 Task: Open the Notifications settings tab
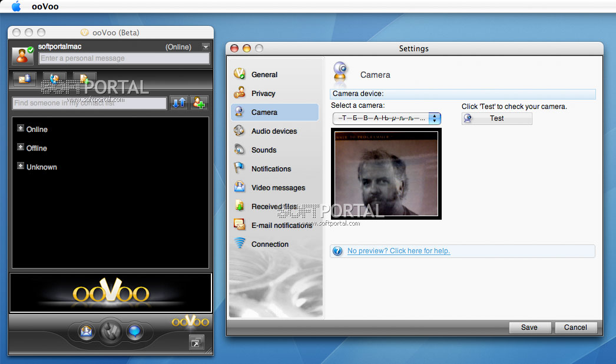point(274,168)
